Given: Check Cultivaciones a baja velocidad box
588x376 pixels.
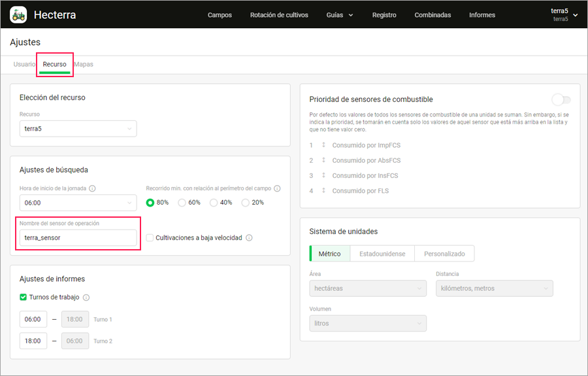Looking at the screenshot, I should click(150, 238).
